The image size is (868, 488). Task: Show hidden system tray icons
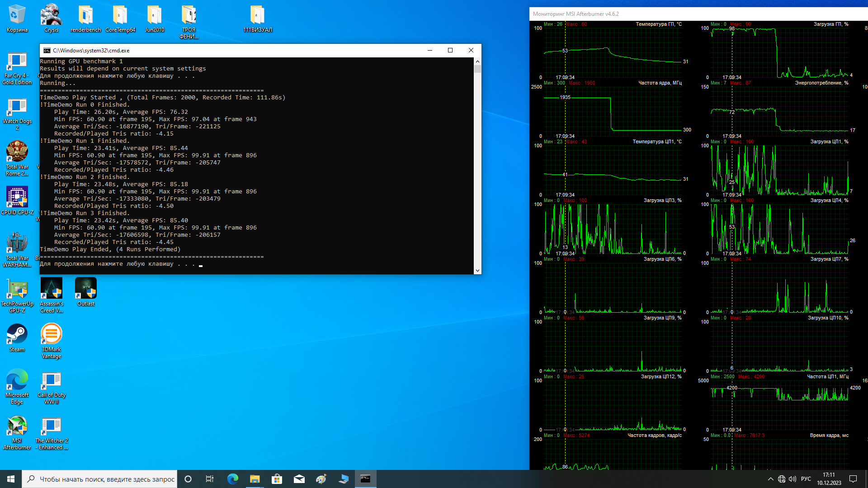pos(770,479)
